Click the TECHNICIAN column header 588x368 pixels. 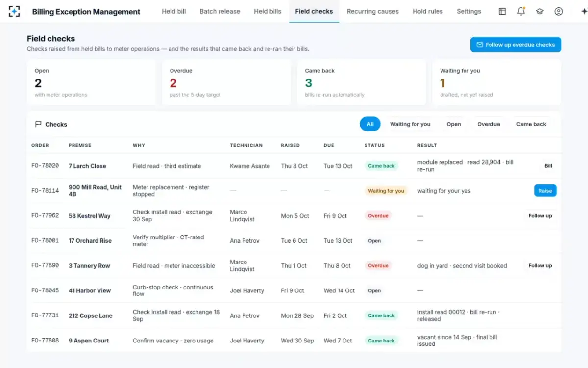(x=246, y=145)
